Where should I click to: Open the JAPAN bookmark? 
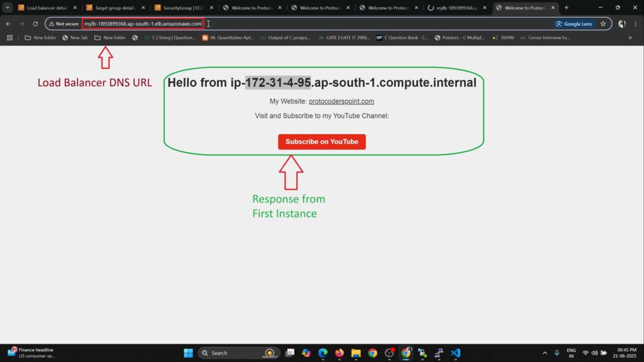pos(502,37)
